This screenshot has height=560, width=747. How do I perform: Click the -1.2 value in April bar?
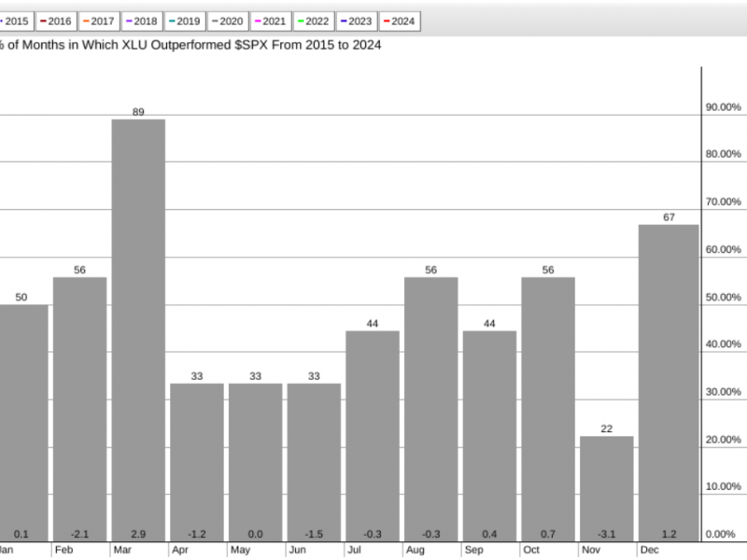197,534
